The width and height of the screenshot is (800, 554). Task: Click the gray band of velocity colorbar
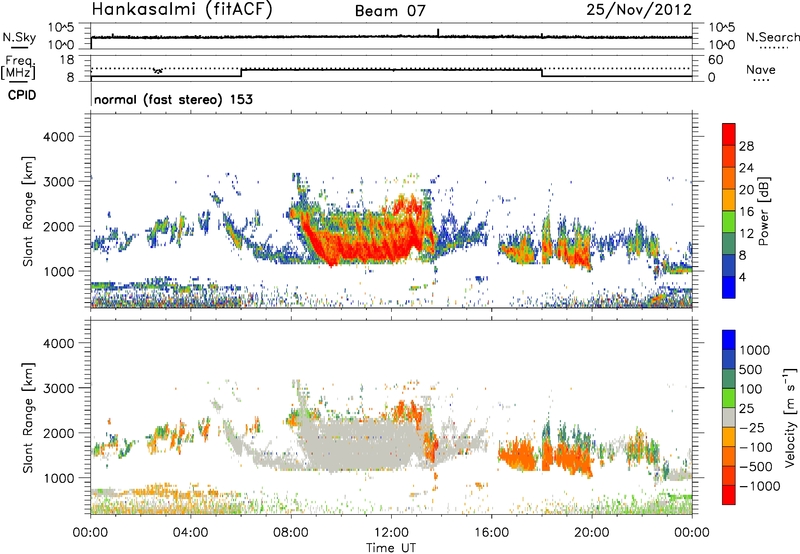tap(729, 417)
